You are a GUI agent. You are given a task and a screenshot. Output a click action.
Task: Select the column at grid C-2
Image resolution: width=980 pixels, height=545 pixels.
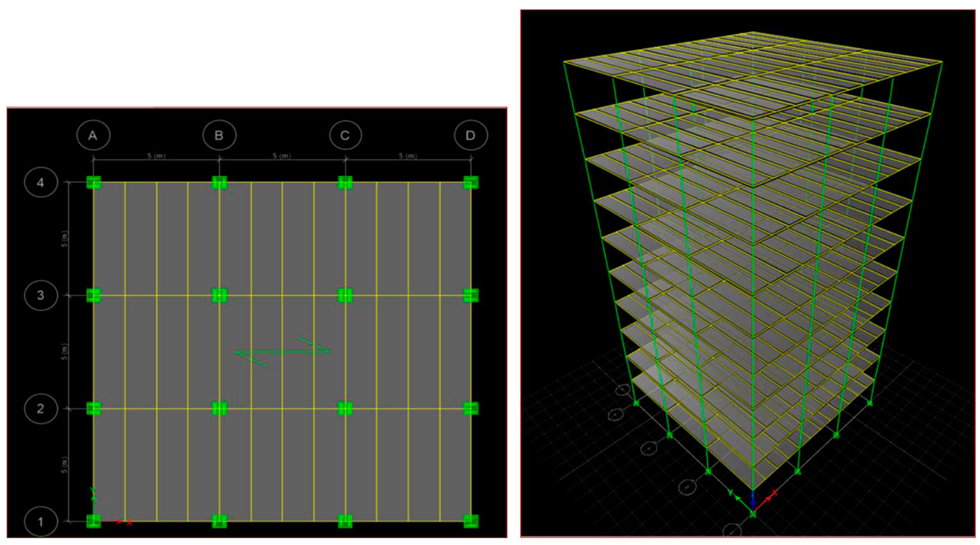[x=346, y=408]
